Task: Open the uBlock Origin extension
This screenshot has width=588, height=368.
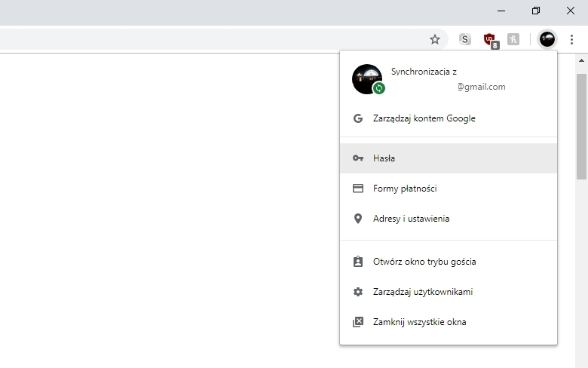Action: coord(490,40)
